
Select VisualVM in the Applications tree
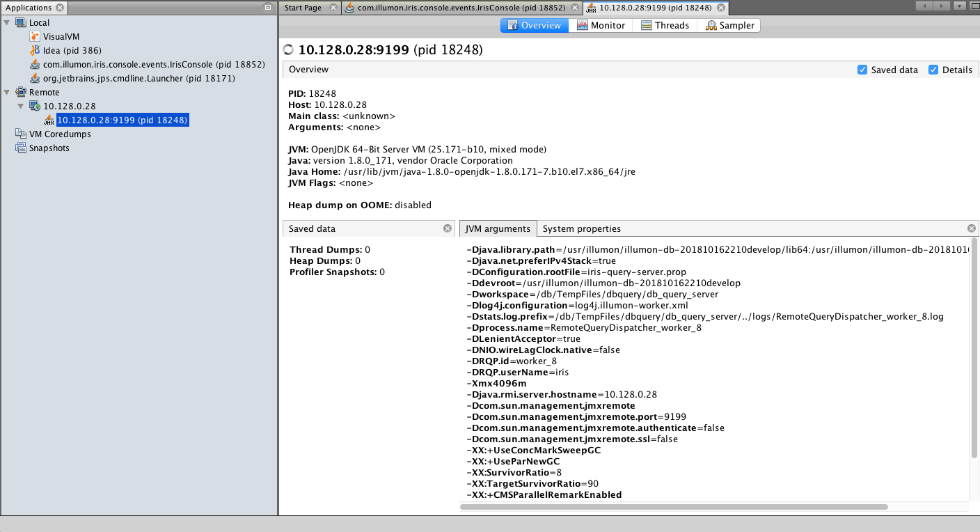coord(61,36)
